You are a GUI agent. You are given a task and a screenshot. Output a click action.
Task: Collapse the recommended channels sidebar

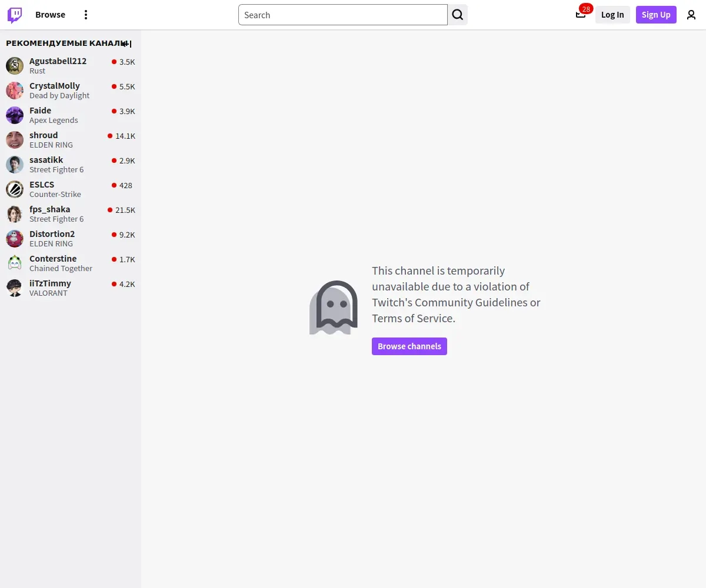pyautogui.click(x=126, y=44)
